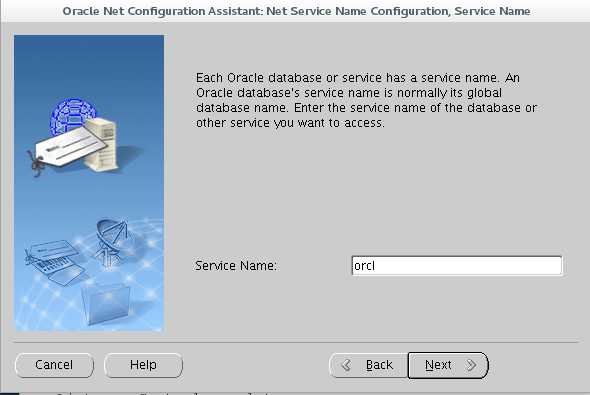Click the blue gradient side banner image

(89, 183)
